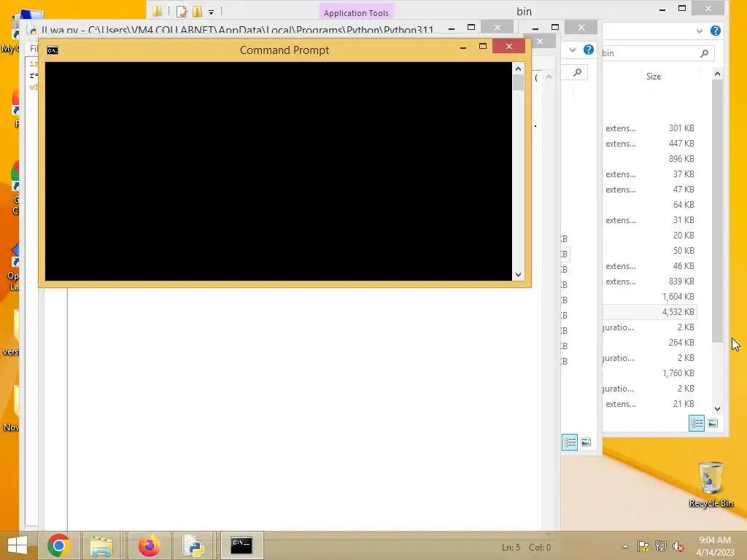
Task: Click the Size column header
Action: (x=654, y=76)
